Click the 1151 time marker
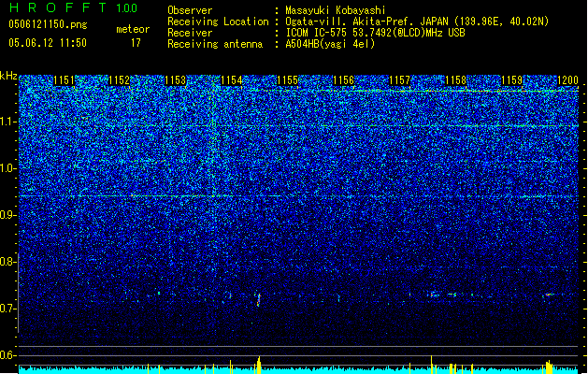Screen dimensions: 588x374 pyautogui.click(x=64, y=80)
